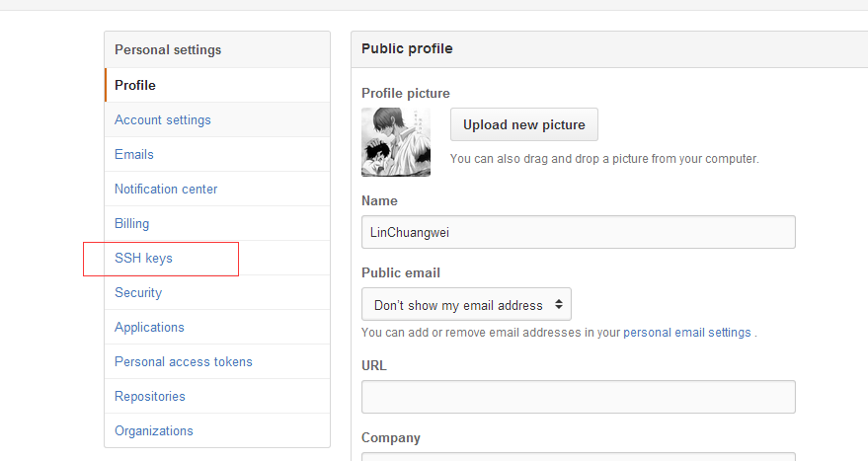Focus the Name input field
The width and height of the screenshot is (868, 461).
point(579,232)
